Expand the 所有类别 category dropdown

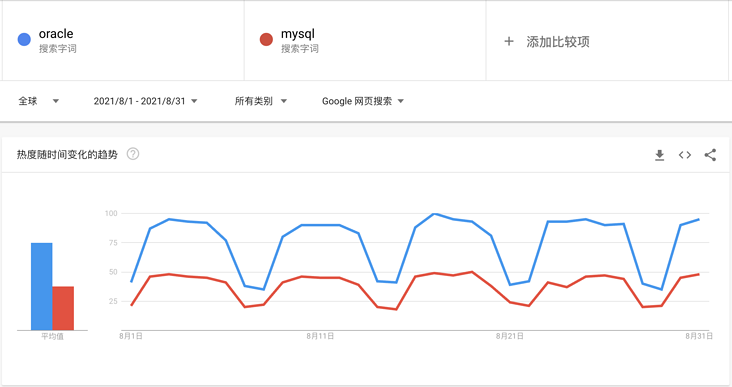tap(260, 101)
